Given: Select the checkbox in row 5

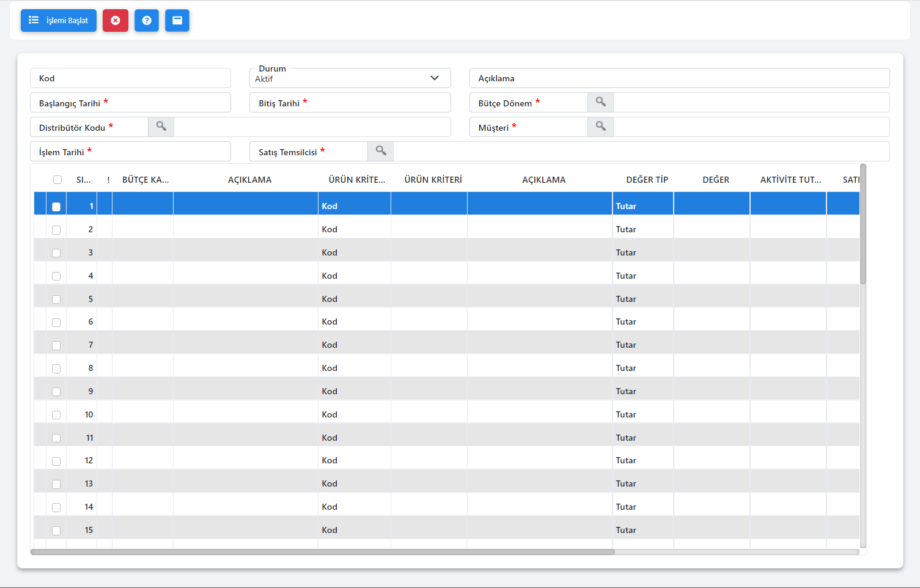Looking at the screenshot, I should pyautogui.click(x=56, y=300).
